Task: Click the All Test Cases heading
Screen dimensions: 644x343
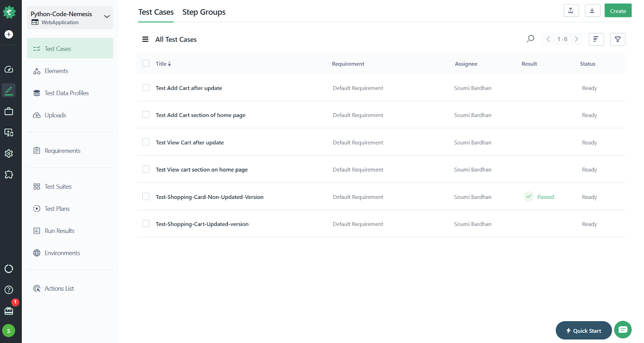Action: pyautogui.click(x=176, y=39)
